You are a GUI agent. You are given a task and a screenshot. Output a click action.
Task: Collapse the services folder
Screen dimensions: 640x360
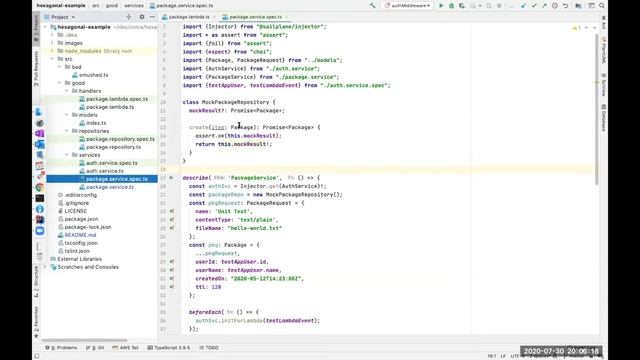coord(67,155)
